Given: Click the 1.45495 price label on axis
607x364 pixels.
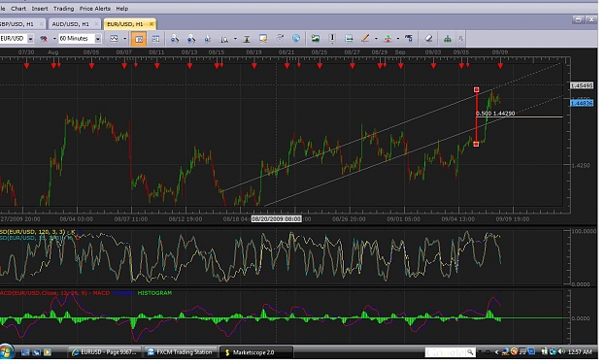Looking at the screenshot, I should coord(582,85).
